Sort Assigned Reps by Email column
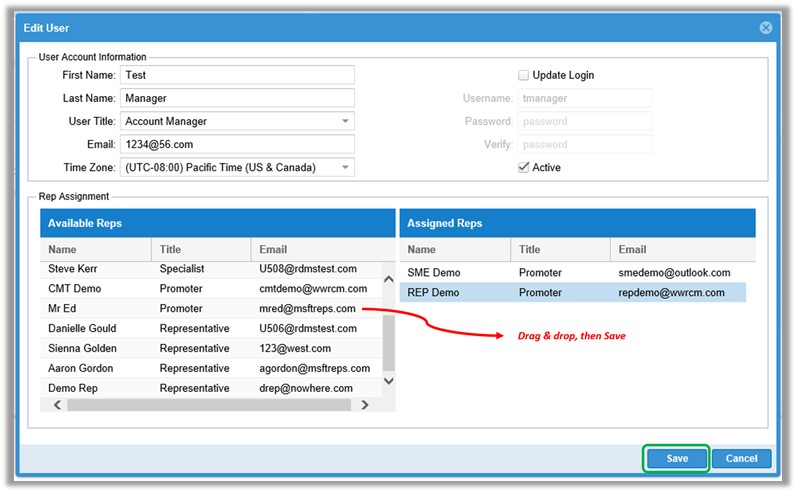The height and width of the screenshot is (493, 797). [680, 249]
